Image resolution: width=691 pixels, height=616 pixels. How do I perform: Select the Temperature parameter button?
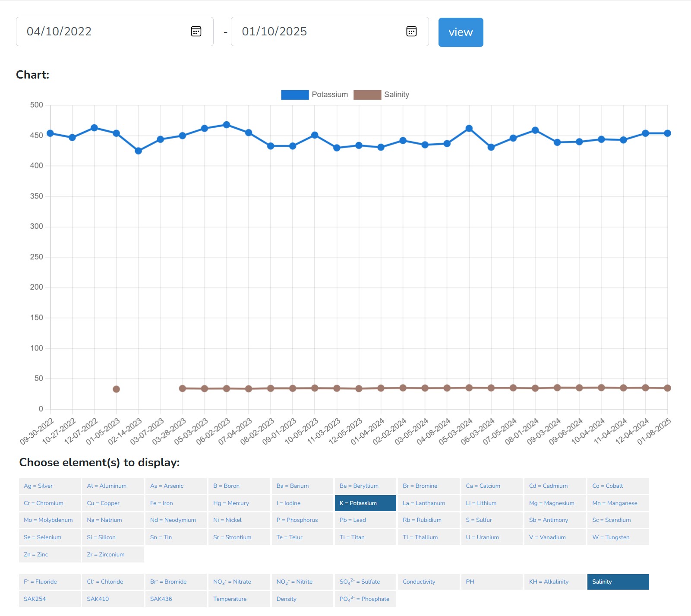pyautogui.click(x=239, y=599)
